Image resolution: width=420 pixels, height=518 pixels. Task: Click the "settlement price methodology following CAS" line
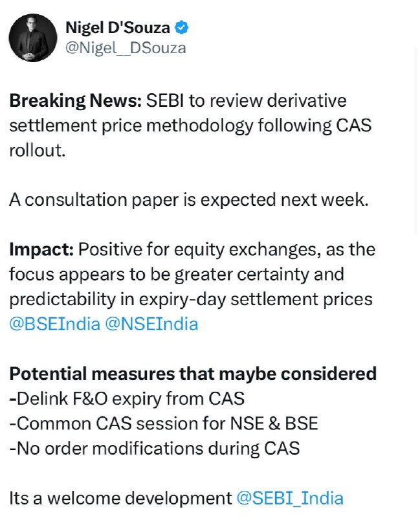(x=190, y=126)
